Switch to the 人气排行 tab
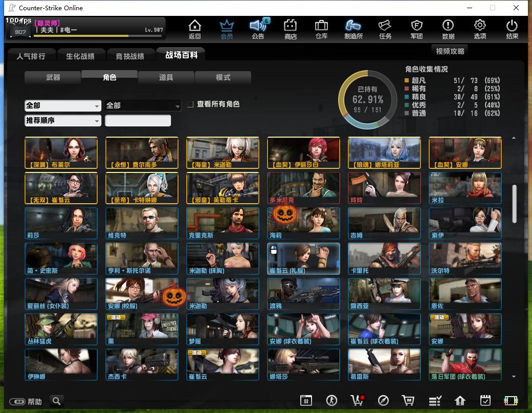532x413 pixels. pos(31,56)
